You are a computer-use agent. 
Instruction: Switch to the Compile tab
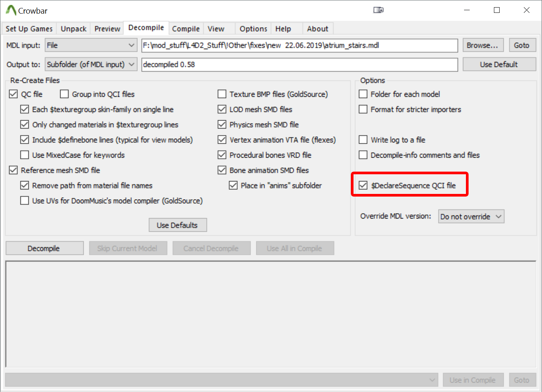[x=186, y=29]
